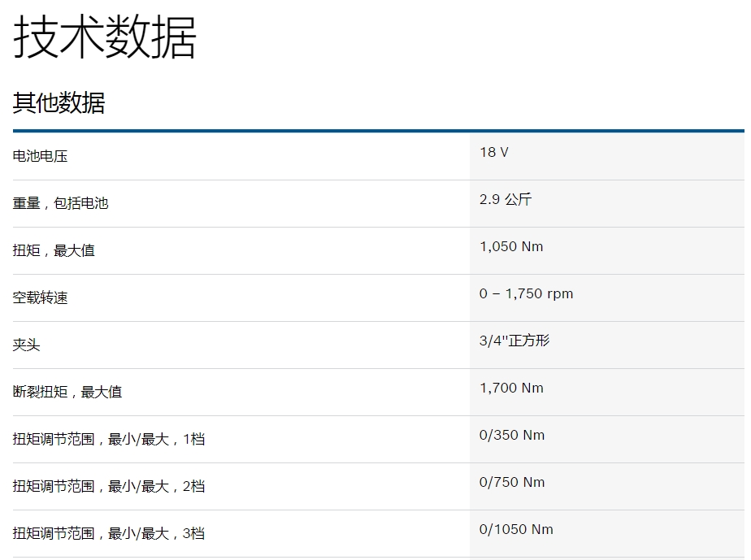This screenshot has height=560, width=751.
Task: Click the 3/4"正方形 chuck value
Action: coord(514,341)
